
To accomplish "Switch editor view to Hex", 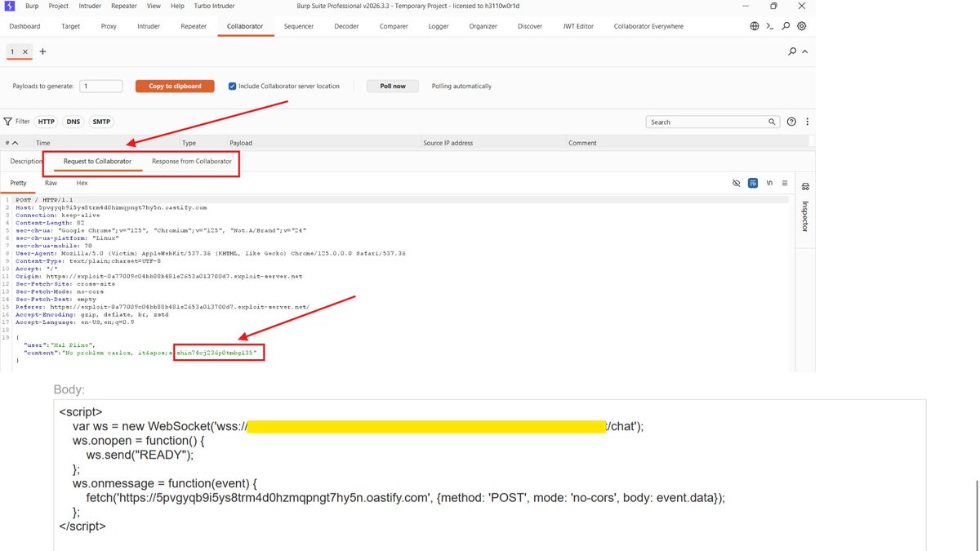I will pos(82,183).
